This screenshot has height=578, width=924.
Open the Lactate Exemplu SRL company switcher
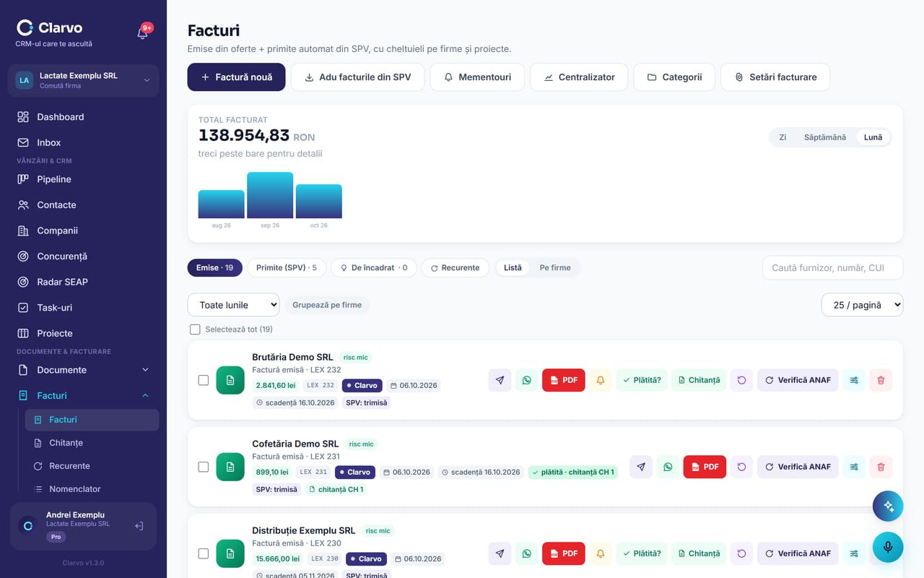(x=84, y=80)
